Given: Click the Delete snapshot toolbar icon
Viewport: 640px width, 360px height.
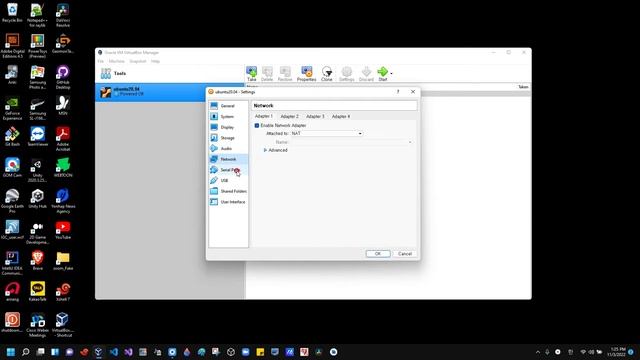Looking at the screenshot, I should click(x=267, y=74).
